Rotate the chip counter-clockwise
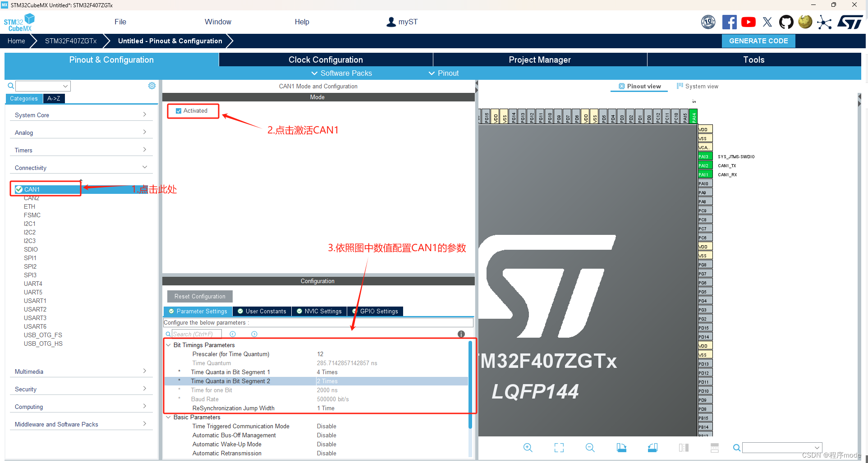The height and width of the screenshot is (463, 868). pyautogui.click(x=652, y=448)
